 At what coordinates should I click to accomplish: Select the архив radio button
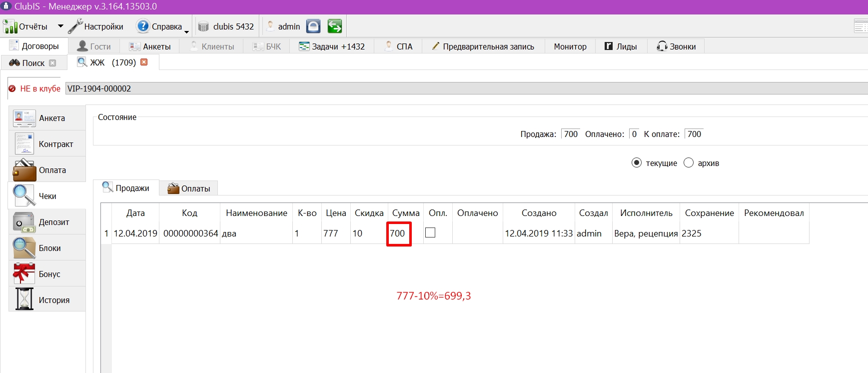(x=689, y=163)
